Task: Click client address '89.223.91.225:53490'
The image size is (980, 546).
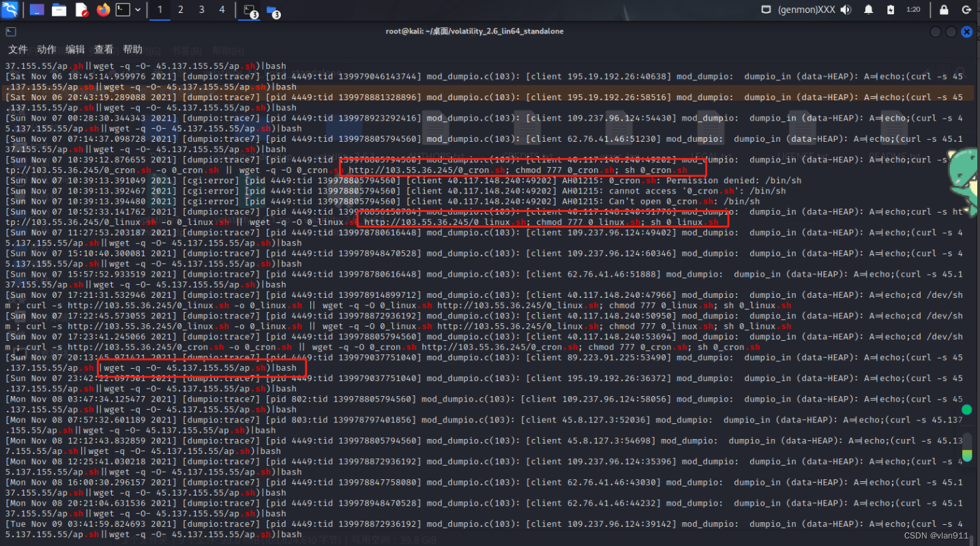Action: (617, 357)
